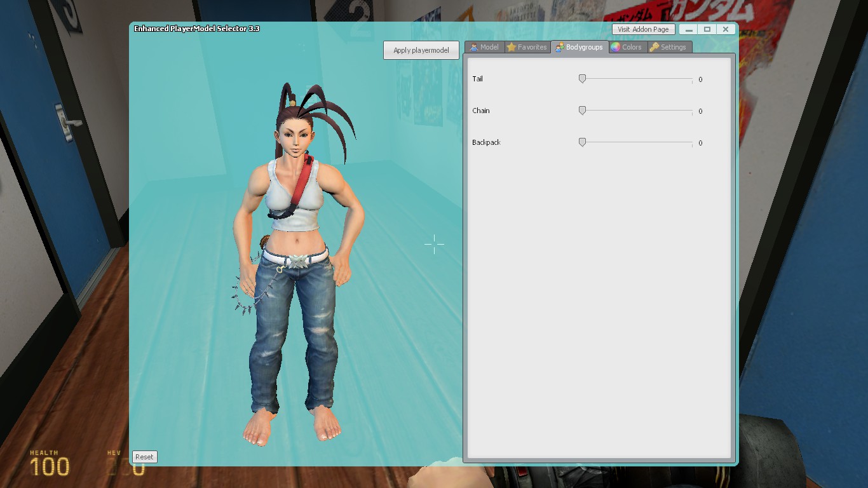Switch to the Model tab

pyautogui.click(x=485, y=47)
